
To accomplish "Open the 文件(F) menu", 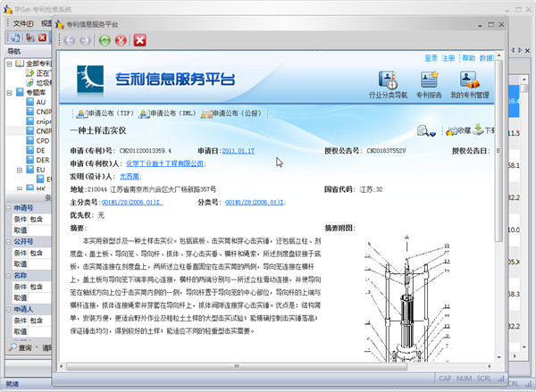I will pos(23,23).
